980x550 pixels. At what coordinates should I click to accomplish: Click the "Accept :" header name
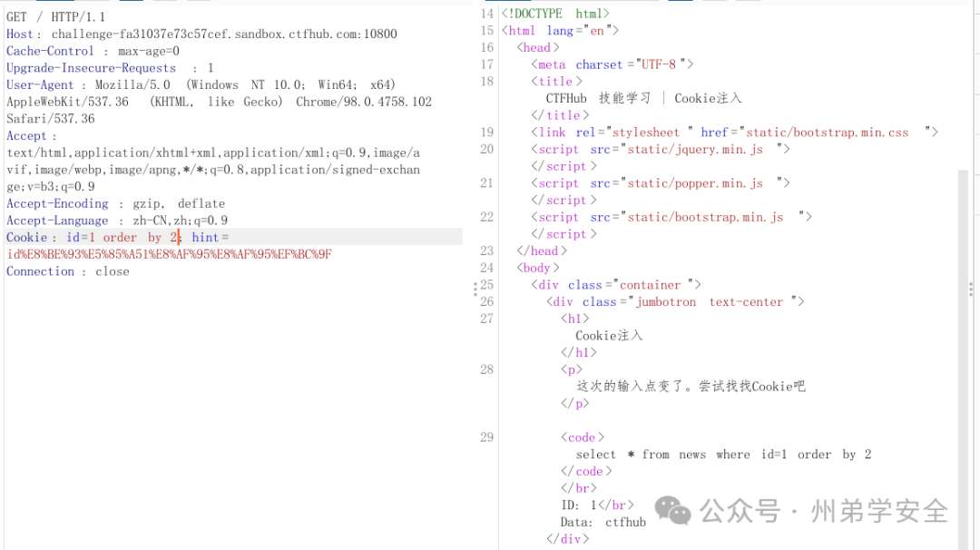(x=31, y=135)
